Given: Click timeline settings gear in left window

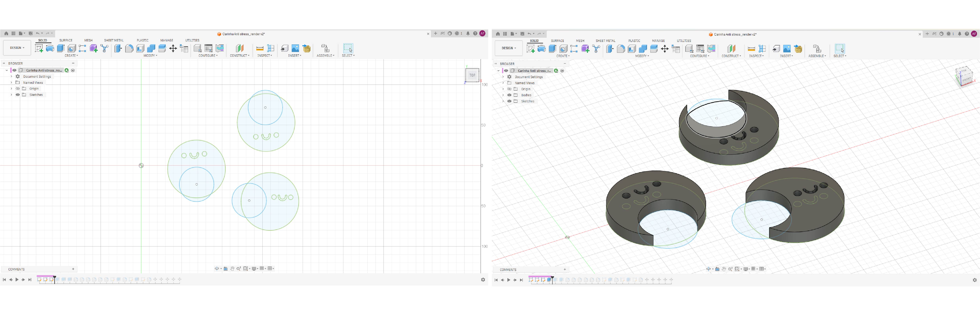Looking at the screenshot, I should point(483,280).
